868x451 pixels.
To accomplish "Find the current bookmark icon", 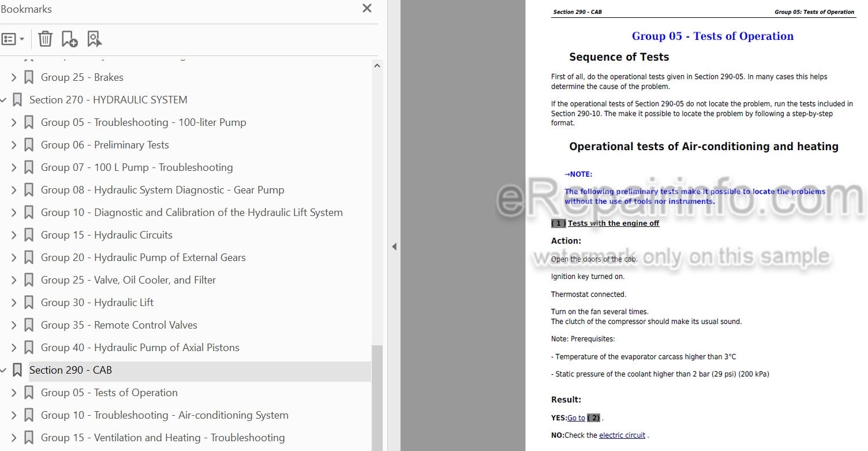I will 94,39.
